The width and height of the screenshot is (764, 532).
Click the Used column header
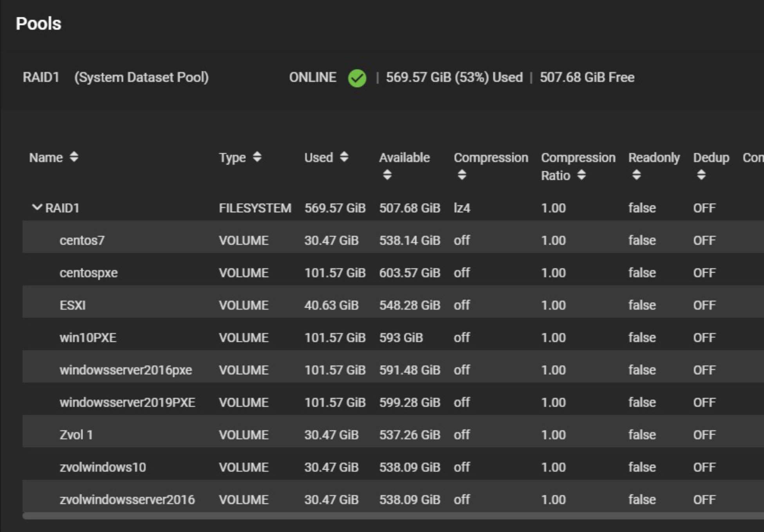(x=319, y=157)
